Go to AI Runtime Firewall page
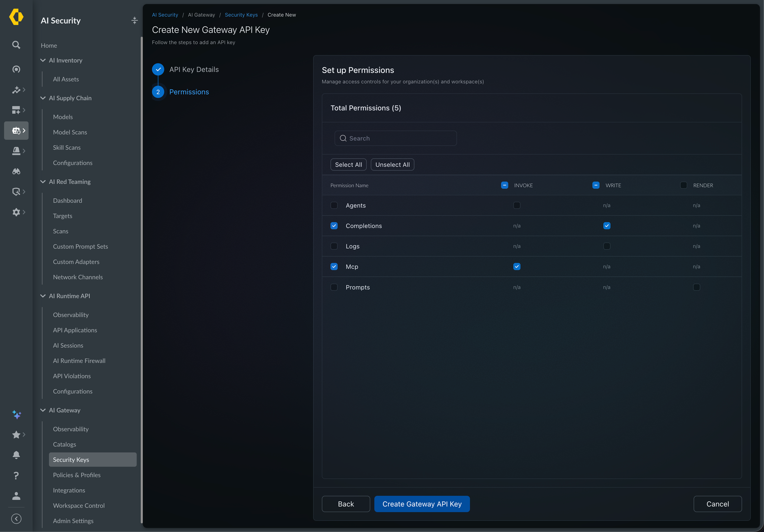The width and height of the screenshot is (764, 532). [x=79, y=361]
